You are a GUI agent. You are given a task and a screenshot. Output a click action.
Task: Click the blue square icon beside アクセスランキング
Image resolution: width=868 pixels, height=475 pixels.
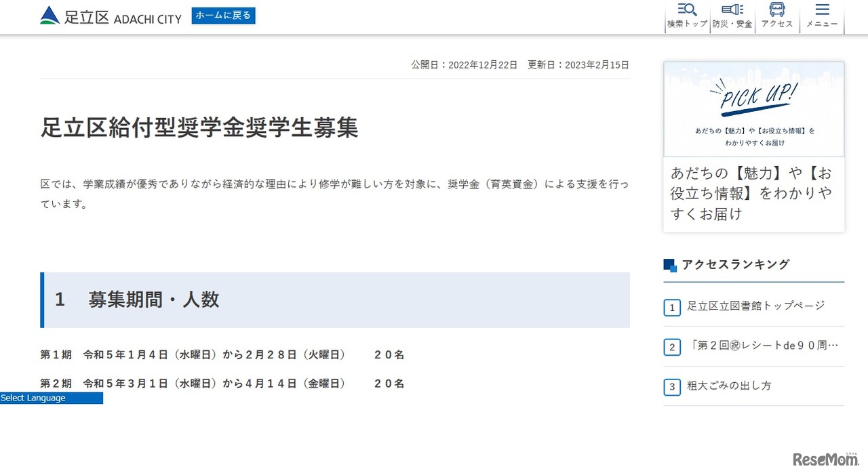[669, 265]
